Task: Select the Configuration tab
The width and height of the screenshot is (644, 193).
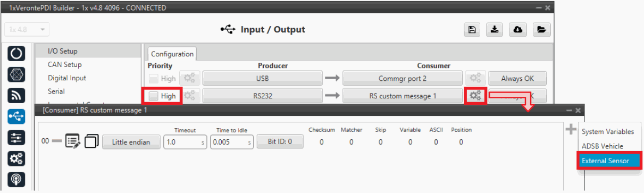Action: (172, 54)
